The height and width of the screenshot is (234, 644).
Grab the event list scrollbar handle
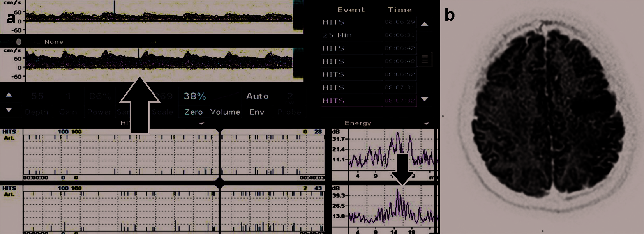(425, 60)
